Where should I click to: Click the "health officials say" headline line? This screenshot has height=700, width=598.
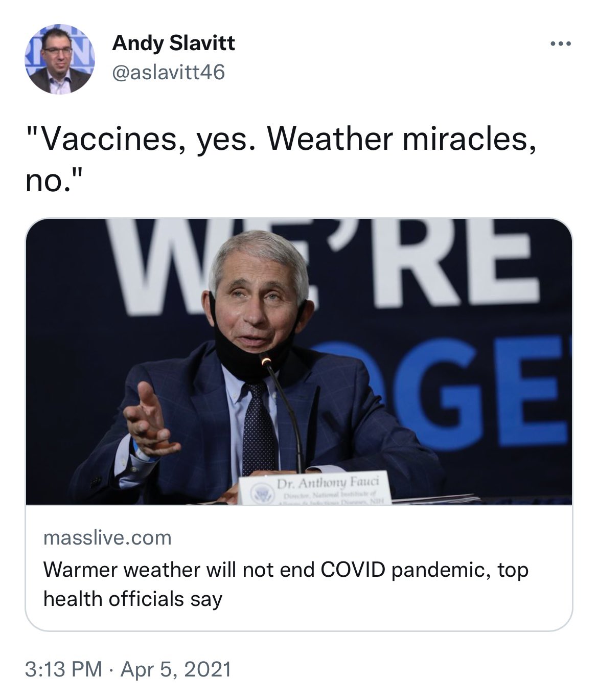pyautogui.click(x=133, y=598)
